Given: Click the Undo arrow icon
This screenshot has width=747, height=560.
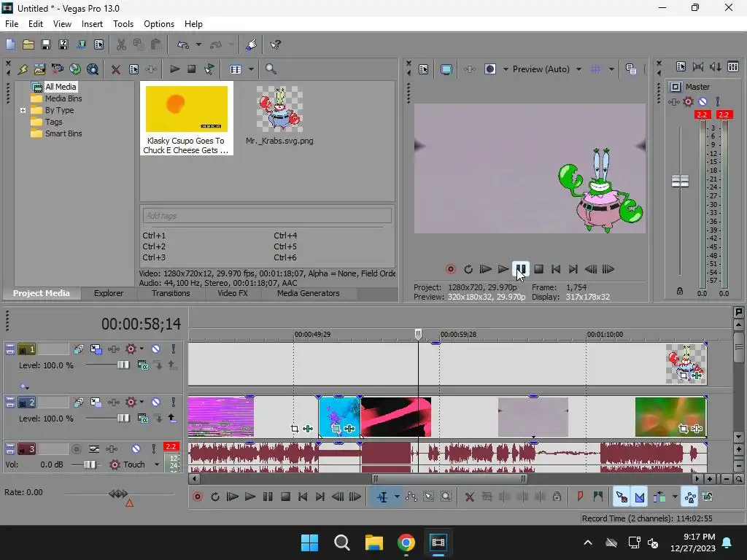Looking at the screenshot, I should click(x=183, y=44).
